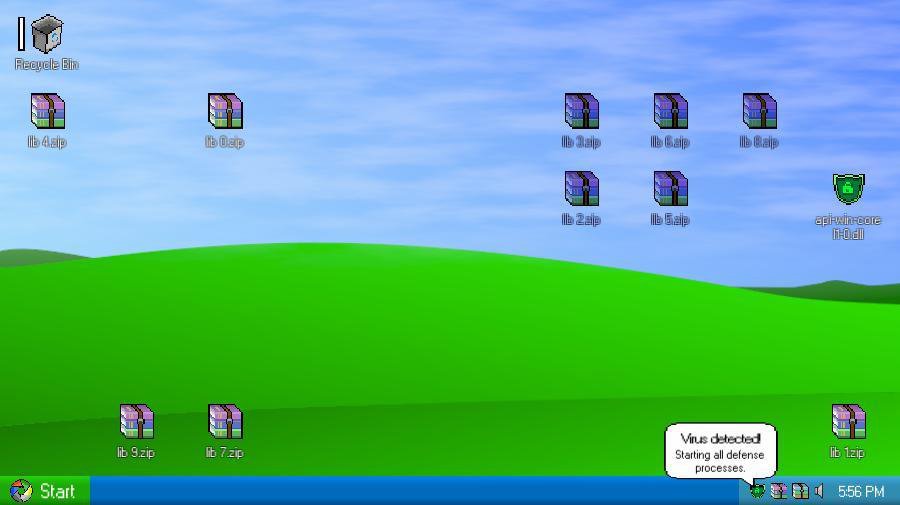Click the lib 9.zip archive icon

click(x=137, y=421)
